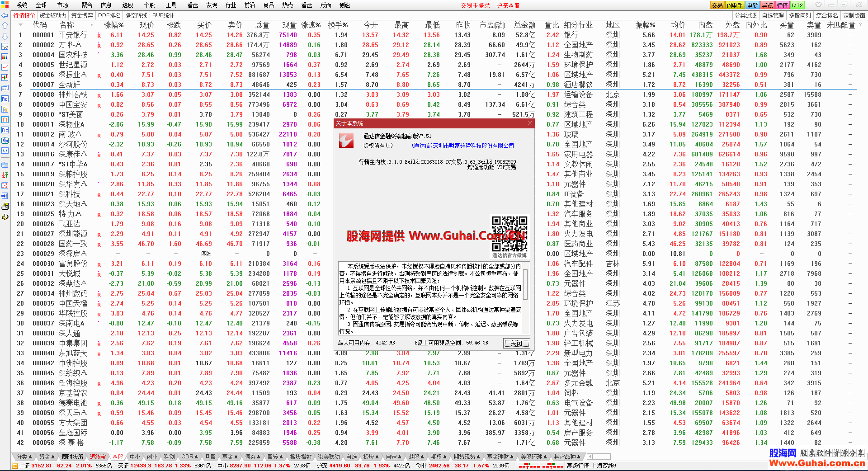This screenshot has height=471, width=868.
Task: Select the 创业 bottom tab
Action: pyautogui.click(x=152, y=457)
